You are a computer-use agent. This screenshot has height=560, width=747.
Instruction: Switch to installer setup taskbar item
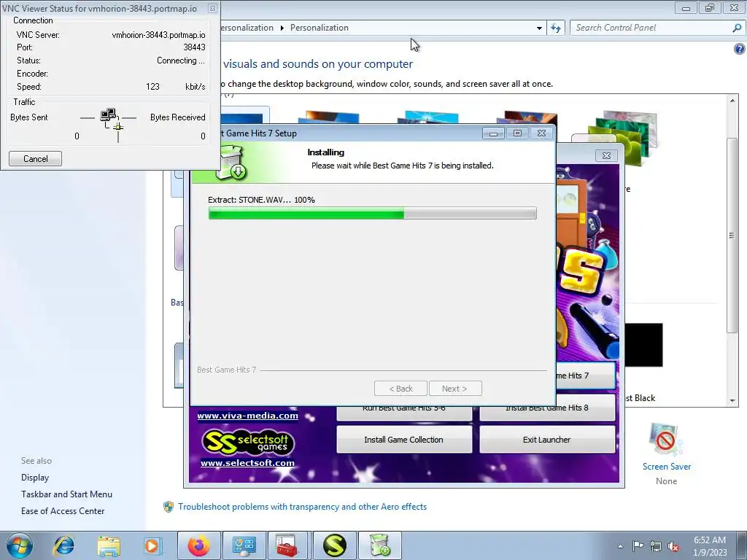pos(379,545)
